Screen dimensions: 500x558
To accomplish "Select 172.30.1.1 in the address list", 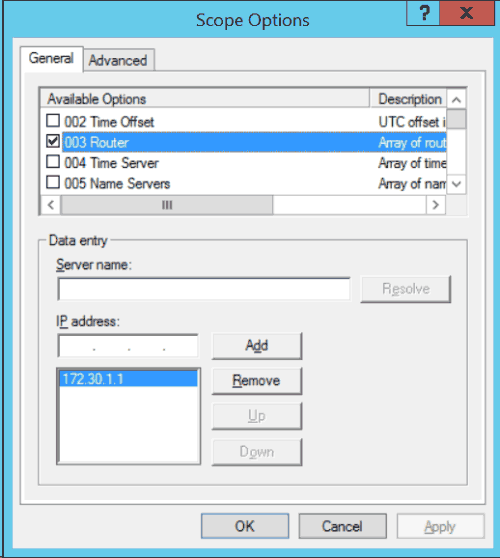I will [x=128, y=379].
